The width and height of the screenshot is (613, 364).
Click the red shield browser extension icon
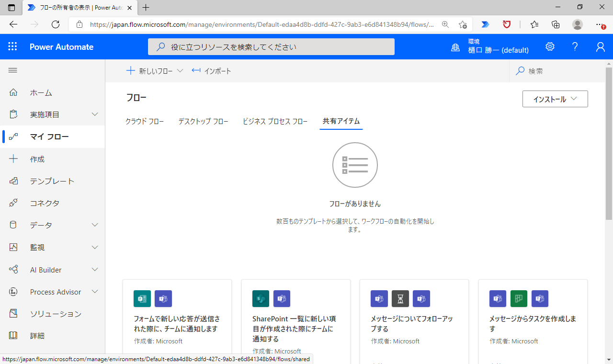(507, 24)
